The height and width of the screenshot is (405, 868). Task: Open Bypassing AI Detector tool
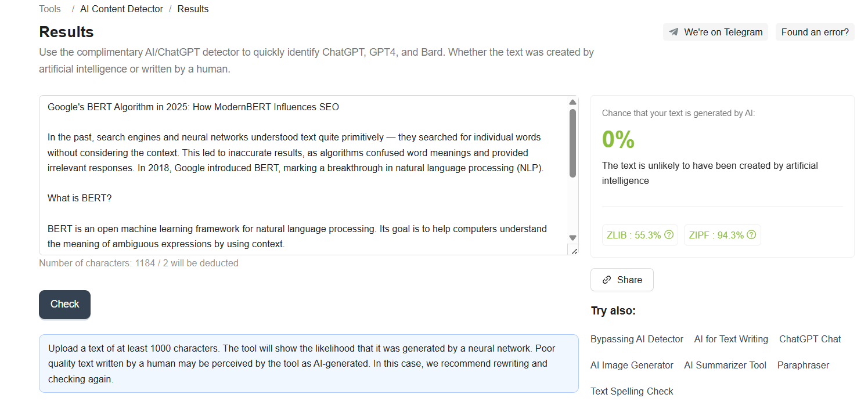(x=637, y=339)
